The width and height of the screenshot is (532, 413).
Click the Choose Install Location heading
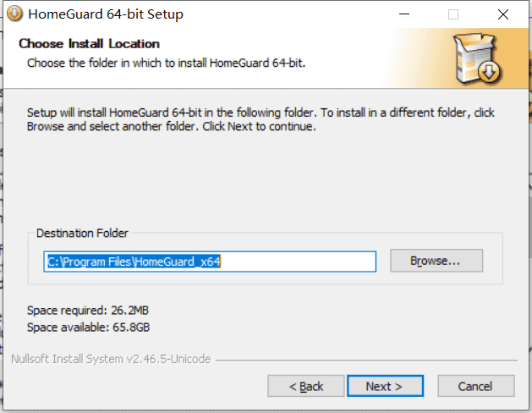[x=90, y=44]
